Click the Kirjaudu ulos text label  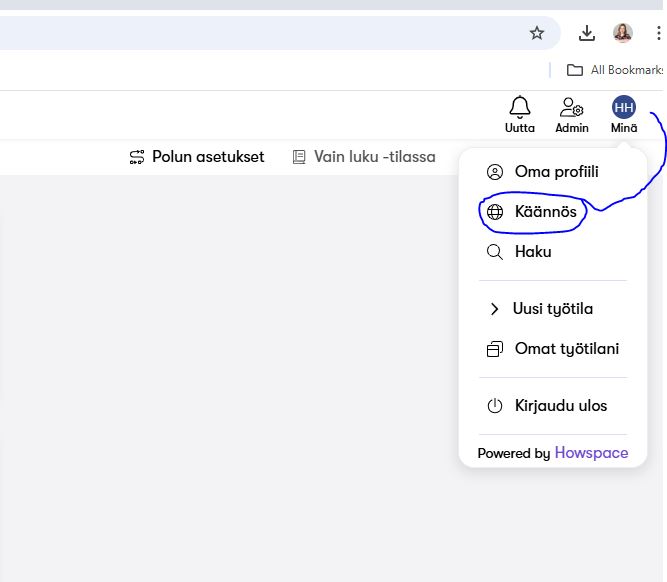(560, 406)
